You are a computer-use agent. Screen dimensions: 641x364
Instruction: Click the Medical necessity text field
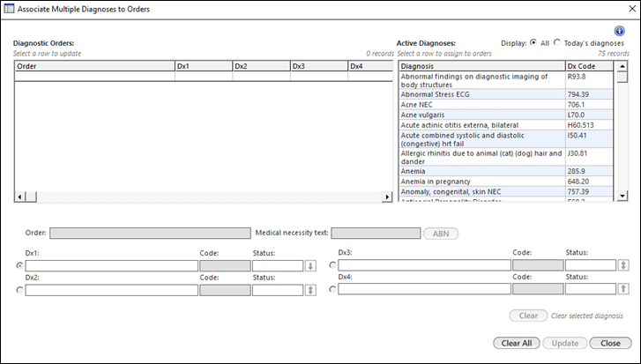click(x=376, y=234)
